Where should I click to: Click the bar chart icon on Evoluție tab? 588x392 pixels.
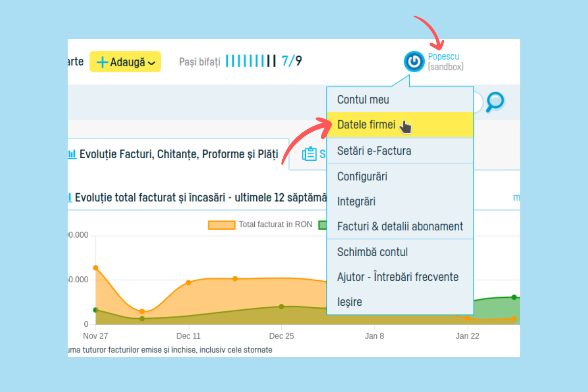point(72,154)
